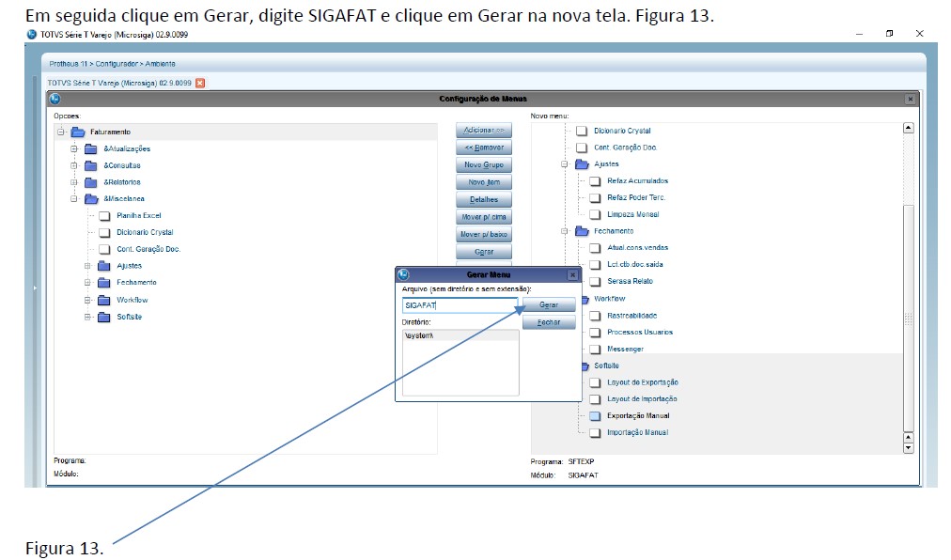
Task: Click the Planilha Excel item icon
Action: click(x=104, y=215)
